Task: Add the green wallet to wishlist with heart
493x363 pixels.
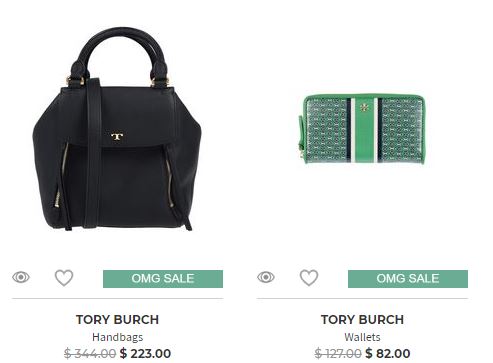Action: pyautogui.click(x=309, y=278)
